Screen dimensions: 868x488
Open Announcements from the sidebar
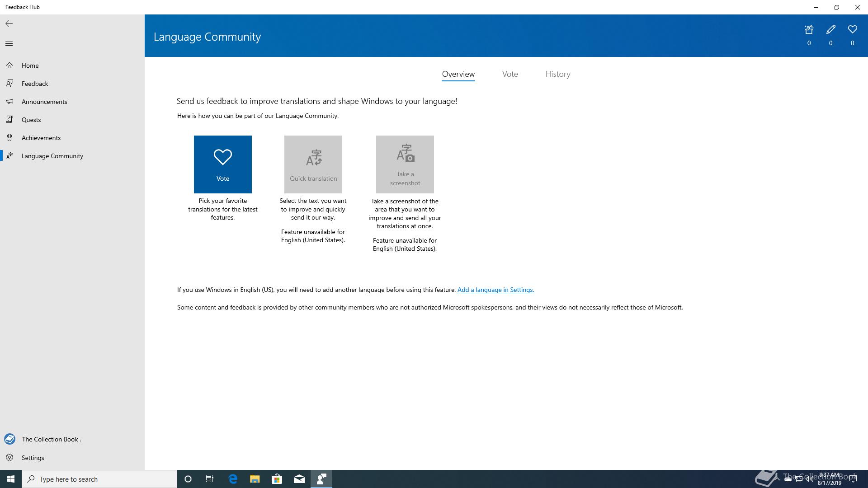44,102
